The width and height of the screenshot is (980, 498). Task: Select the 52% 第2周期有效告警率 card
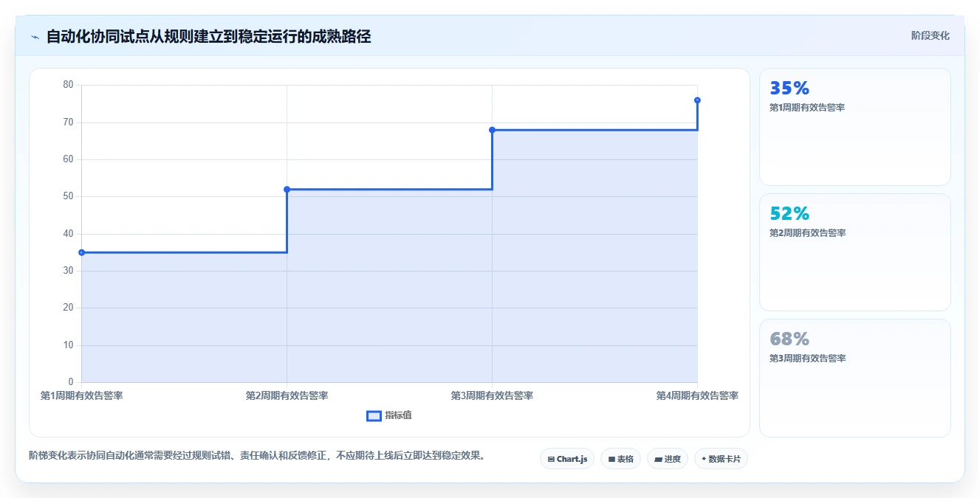(x=854, y=252)
